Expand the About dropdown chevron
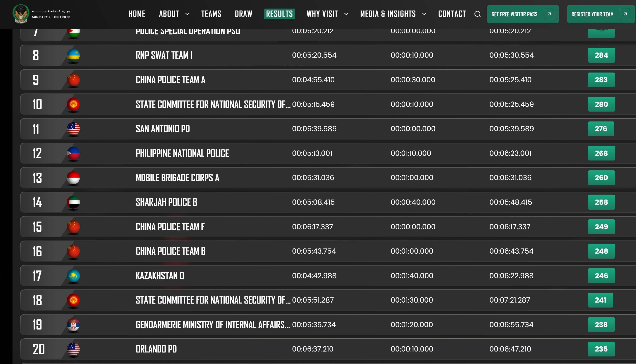Image resolution: width=636 pixels, height=364 pixels. (x=187, y=14)
